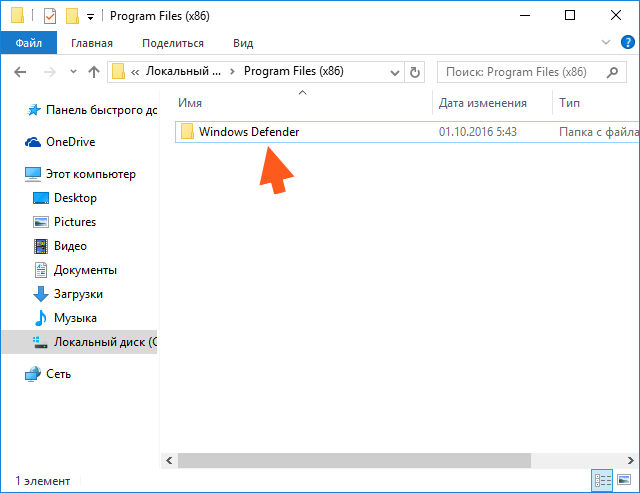Sort by Дата изменения column header
This screenshot has width=640, height=493.
coord(482,103)
